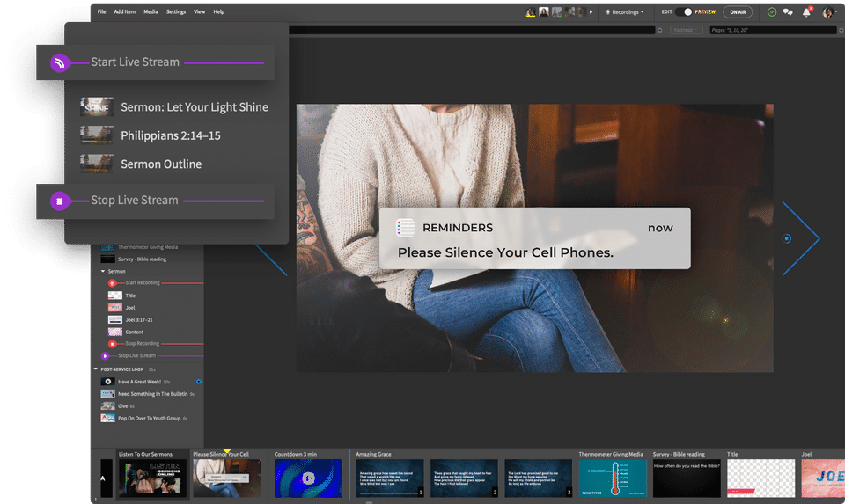Image resolution: width=845 pixels, height=504 pixels.
Task: Click the main slide preview image
Action: pos(534,238)
